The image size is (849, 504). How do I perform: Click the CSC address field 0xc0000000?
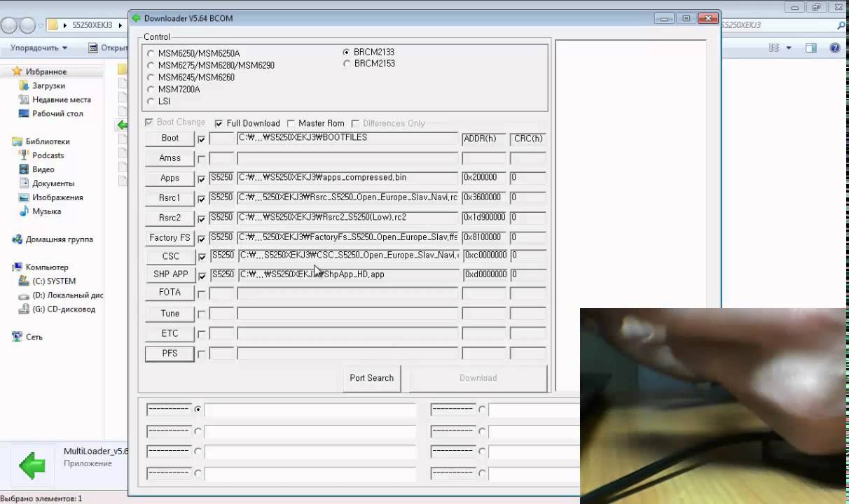point(484,255)
